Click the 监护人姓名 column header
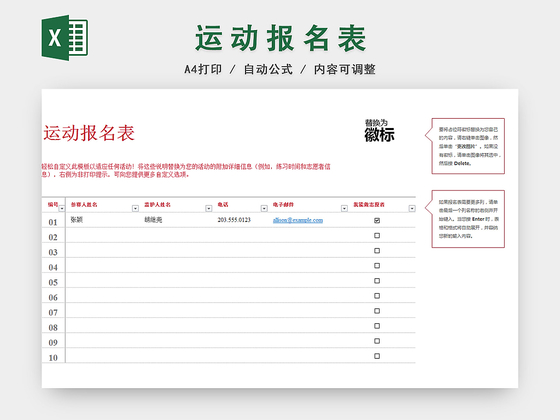 click(x=157, y=205)
